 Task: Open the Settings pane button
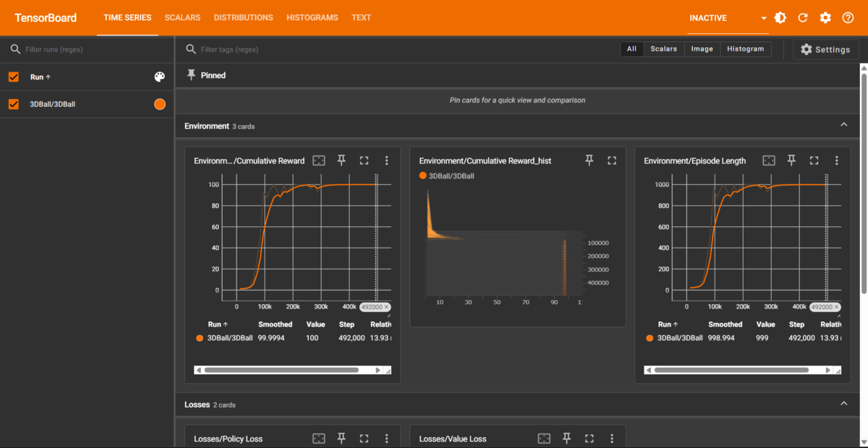[x=826, y=49]
